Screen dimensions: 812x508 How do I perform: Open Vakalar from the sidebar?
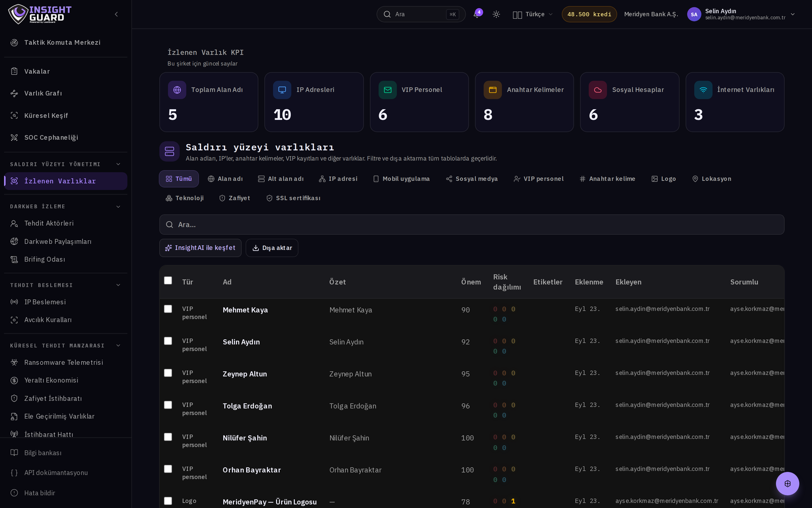pyautogui.click(x=65, y=72)
